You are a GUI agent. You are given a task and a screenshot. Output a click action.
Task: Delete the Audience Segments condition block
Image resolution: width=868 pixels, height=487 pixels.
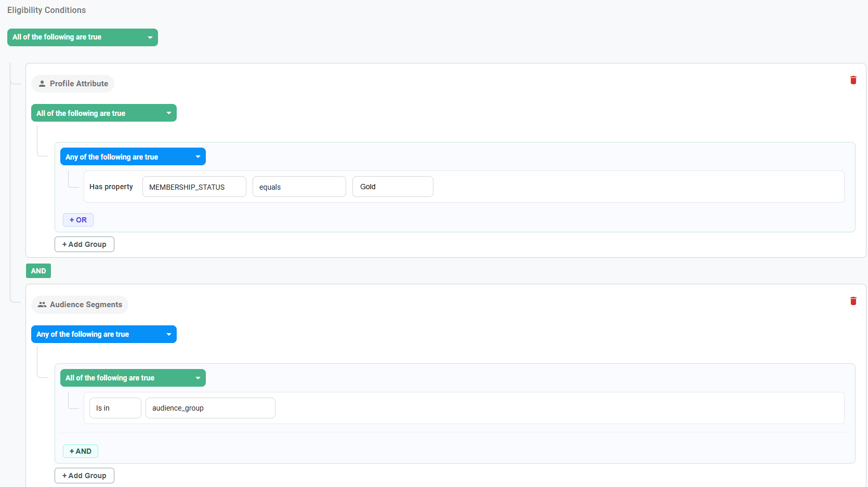click(853, 301)
